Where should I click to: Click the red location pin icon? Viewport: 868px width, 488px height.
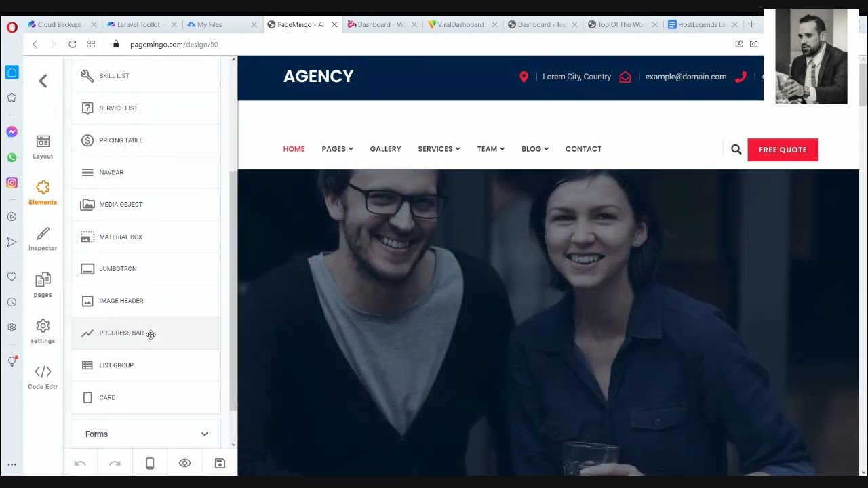(524, 77)
